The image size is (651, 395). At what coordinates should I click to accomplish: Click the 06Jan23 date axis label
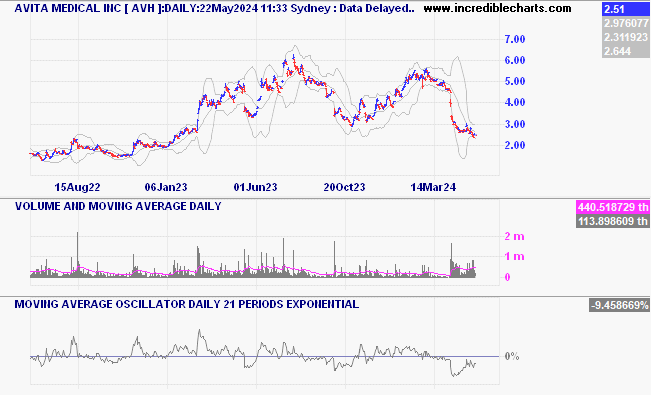166,187
